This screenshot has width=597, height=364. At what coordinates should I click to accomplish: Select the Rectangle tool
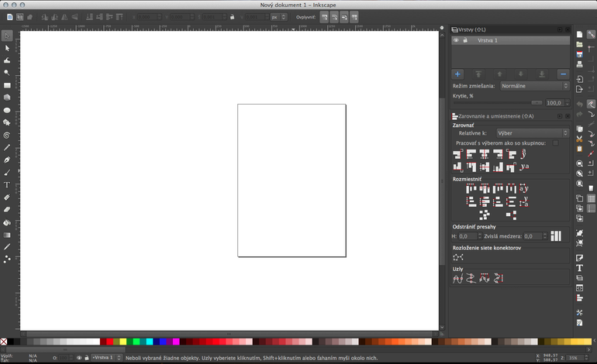tap(7, 85)
